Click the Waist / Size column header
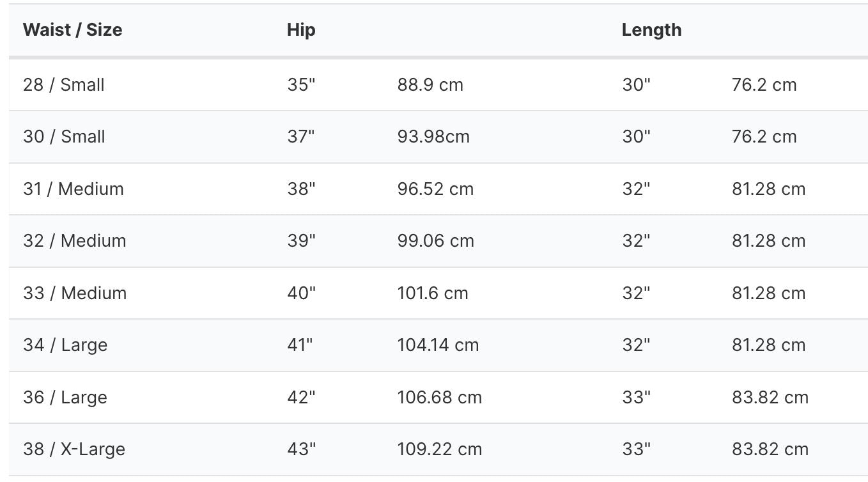This screenshot has height=482, width=868. 73,30
